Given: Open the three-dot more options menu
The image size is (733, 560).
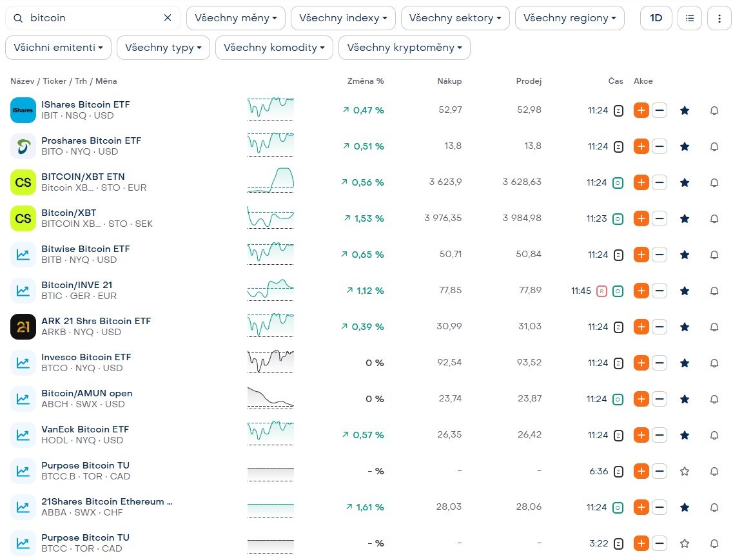Looking at the screenshot, I should pos(719,18).
